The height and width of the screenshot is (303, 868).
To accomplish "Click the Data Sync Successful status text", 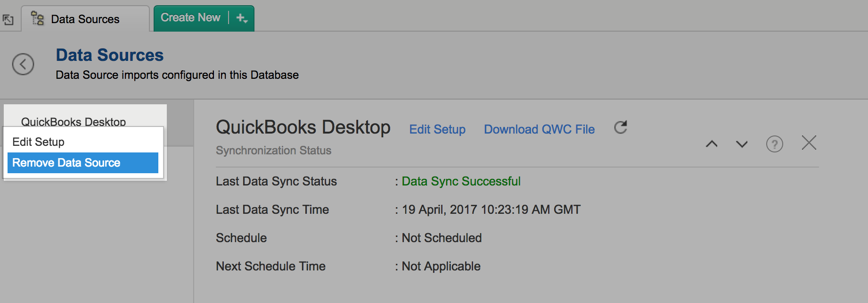I will (x=461, y=181).
